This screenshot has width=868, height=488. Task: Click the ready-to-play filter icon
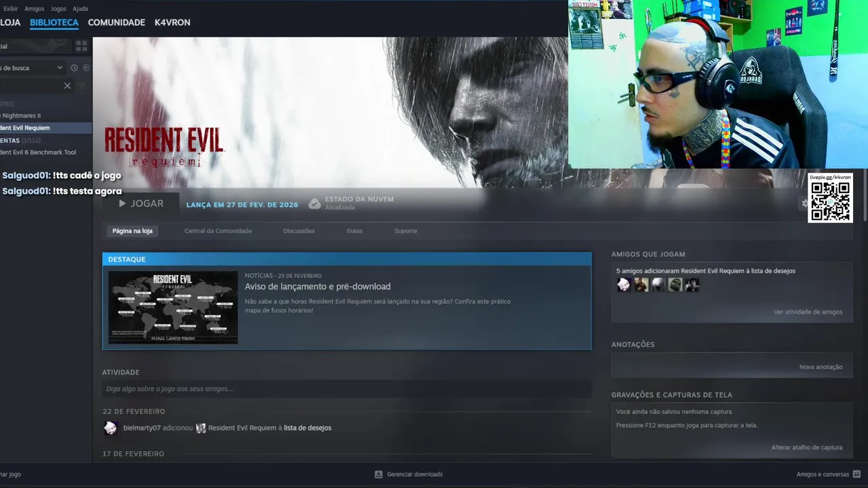pyautogui.click(x=86, y=68)
